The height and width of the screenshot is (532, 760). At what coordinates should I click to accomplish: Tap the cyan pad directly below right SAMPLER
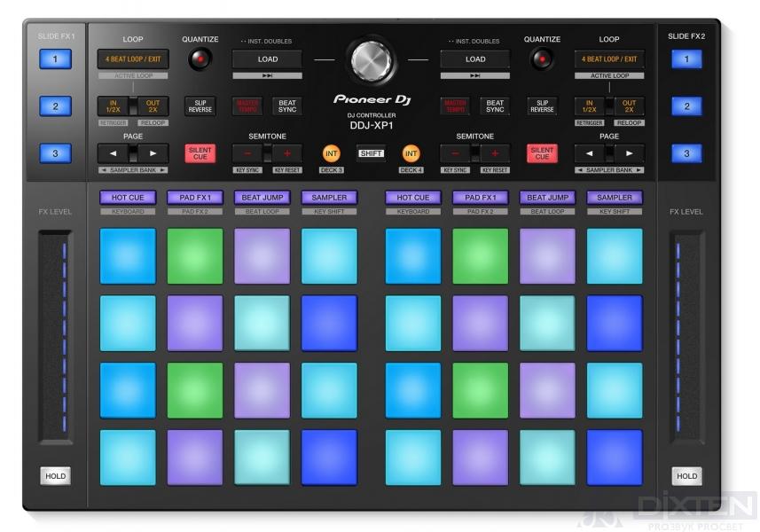[x=615, y=256]
